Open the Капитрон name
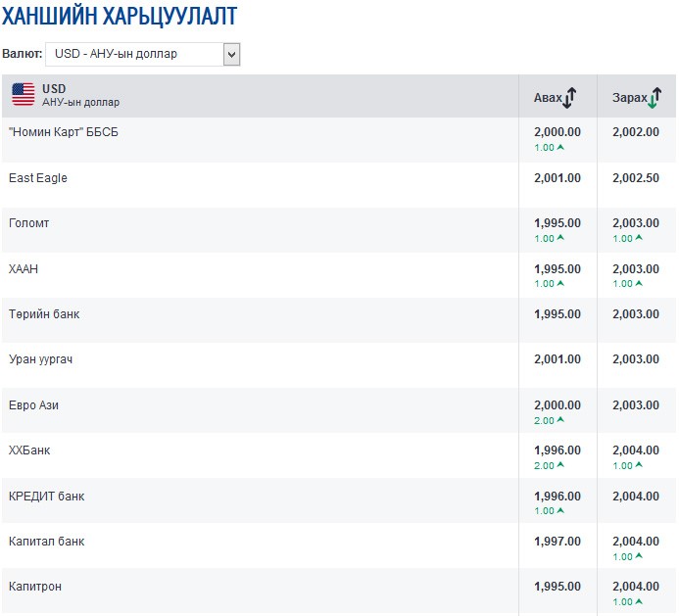 click(35, 587)
